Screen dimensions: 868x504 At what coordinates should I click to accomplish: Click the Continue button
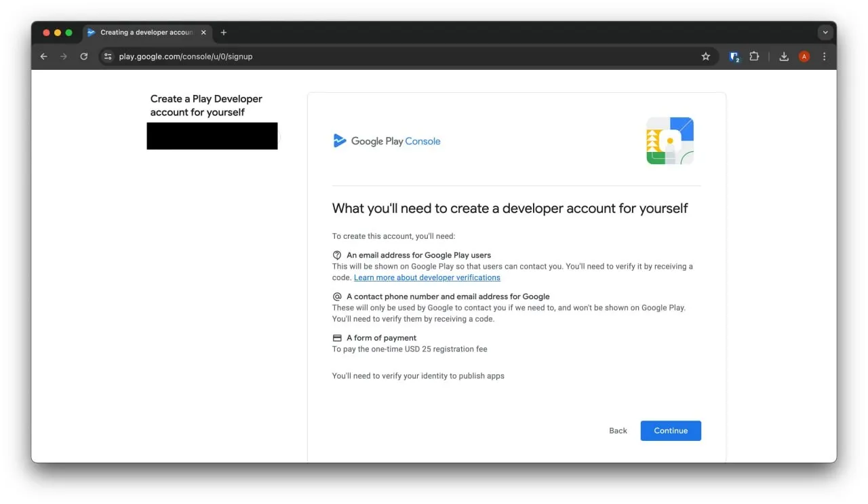coord(671,431)
